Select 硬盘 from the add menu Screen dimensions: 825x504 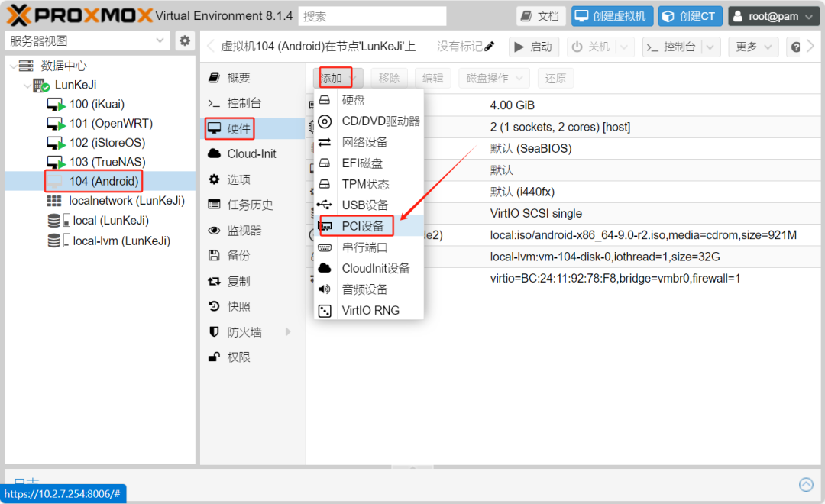click(369, 100)
